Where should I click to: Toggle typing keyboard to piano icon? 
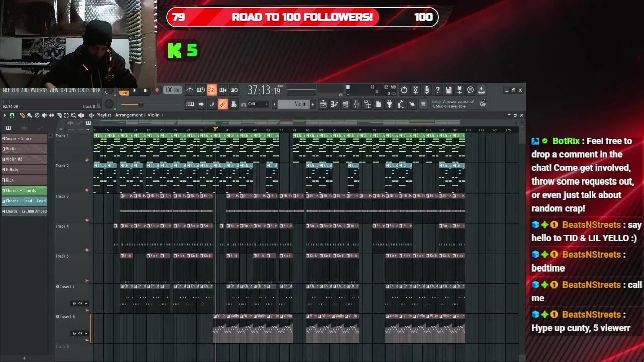point(190,104)
